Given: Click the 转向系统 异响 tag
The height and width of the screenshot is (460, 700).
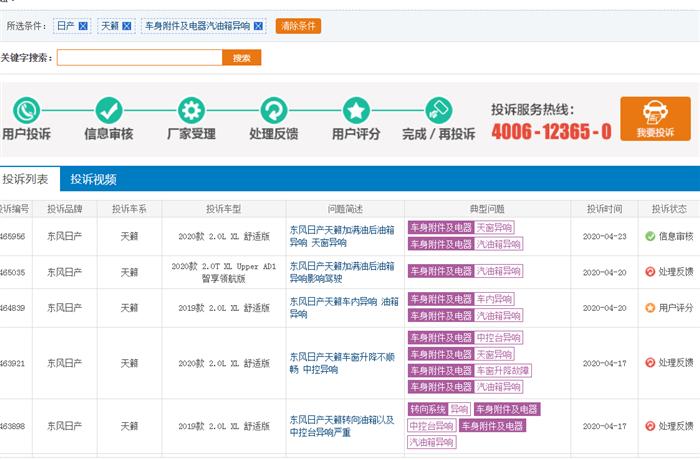Looking at the screenshot, I should pos(439,409).
